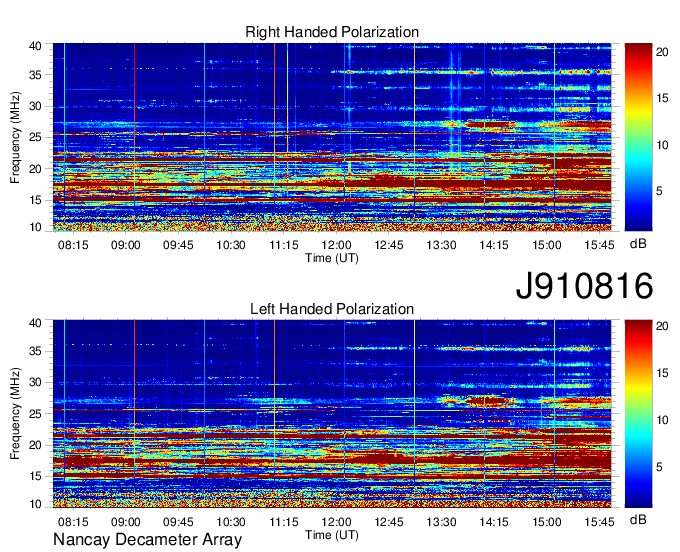This screenshot has height=552, width=680.
Task: Click the 30 MHz tick on bottom frequency axis
Action: pos(35,382)
